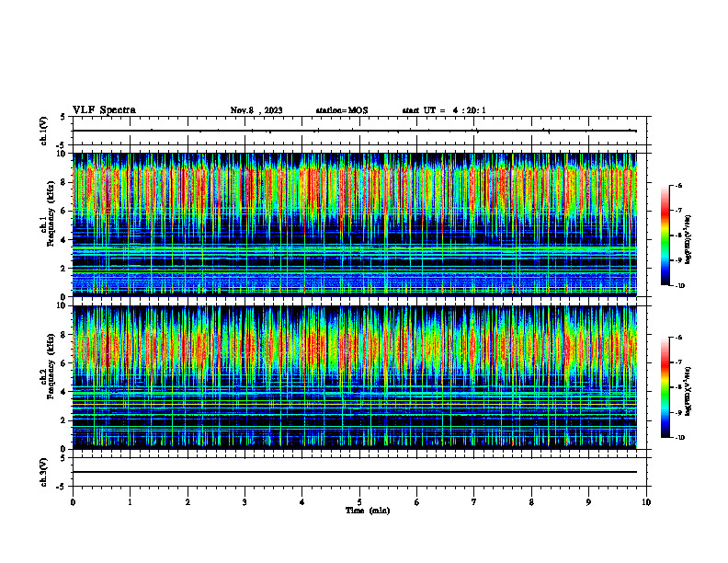The width and height of the screenshot is (728, 563).
Task: Click the "10" kHz tick on ch.2 axis
Action: [63, 306]
